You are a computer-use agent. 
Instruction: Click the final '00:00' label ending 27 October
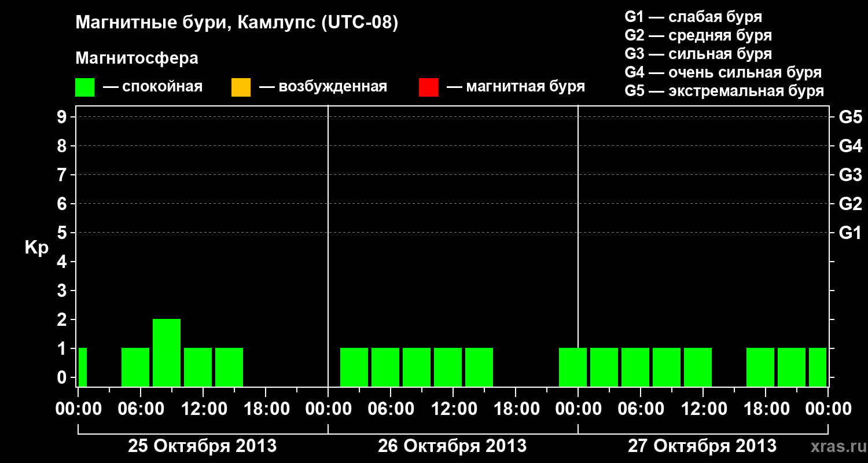point(828,409)
